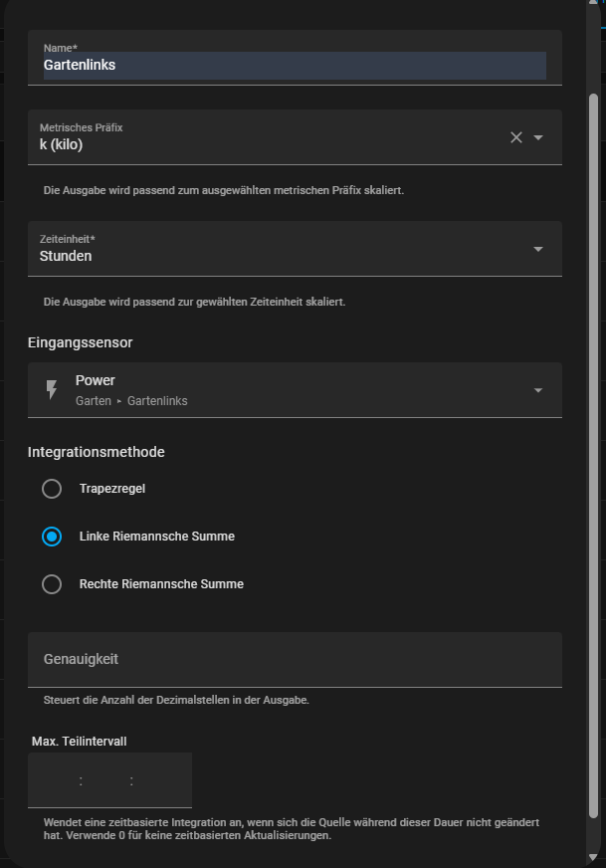Click the Rechte Riemannsche Summe text label
606x868 pixels.
tap(161, 584)
